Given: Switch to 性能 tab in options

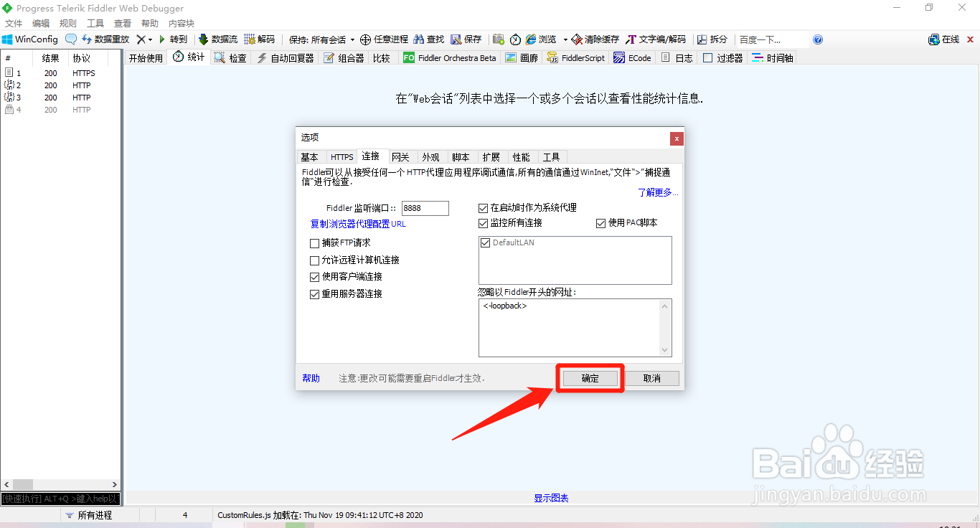Looking at the screenshot, I should point(522,157).
